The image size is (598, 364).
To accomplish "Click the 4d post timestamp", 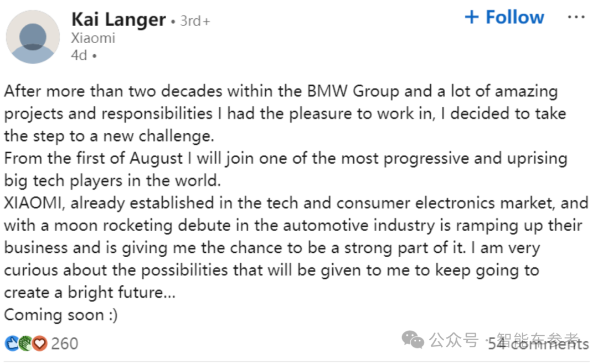I will [79, 55].
